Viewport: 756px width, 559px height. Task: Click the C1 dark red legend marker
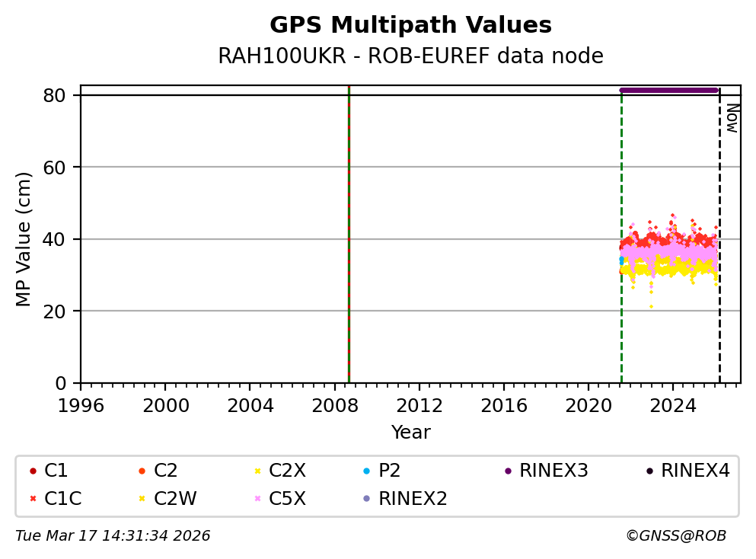tap(32, 471)
